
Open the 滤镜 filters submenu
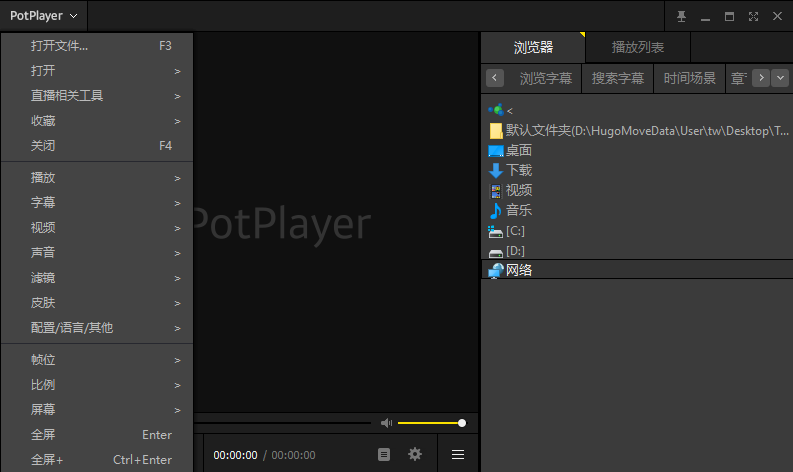click(x=97, y=278)
